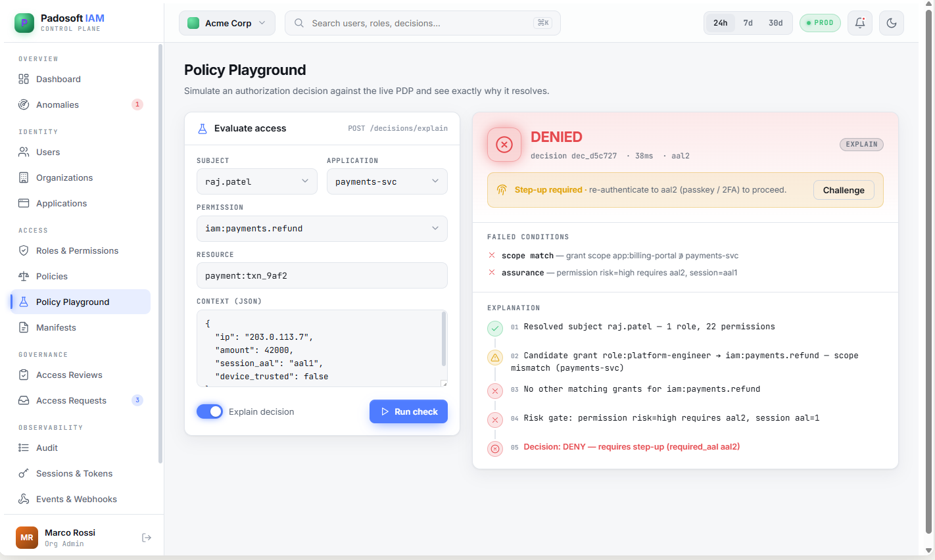Toggle dark mode moon icon
The image size is (935, 560).
coord(892,23)
